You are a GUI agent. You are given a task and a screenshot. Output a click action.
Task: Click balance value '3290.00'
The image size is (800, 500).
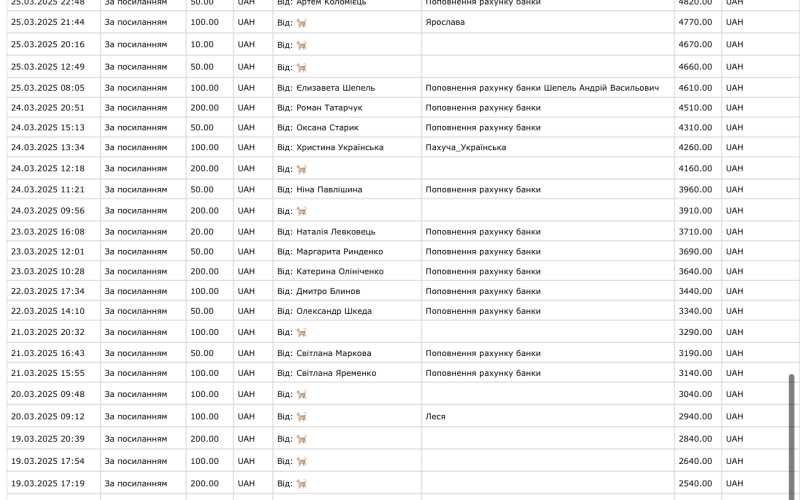[695, 332]
